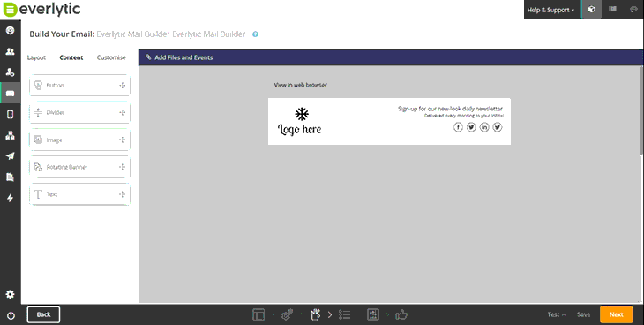This screenshot has height=325, width=644.
Task: Click the Facebook icon in email header
Action: [458, 127]
